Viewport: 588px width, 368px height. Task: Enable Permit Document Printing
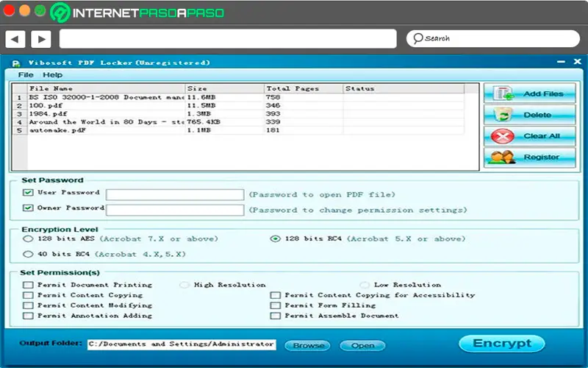click(x=28, y=285)
